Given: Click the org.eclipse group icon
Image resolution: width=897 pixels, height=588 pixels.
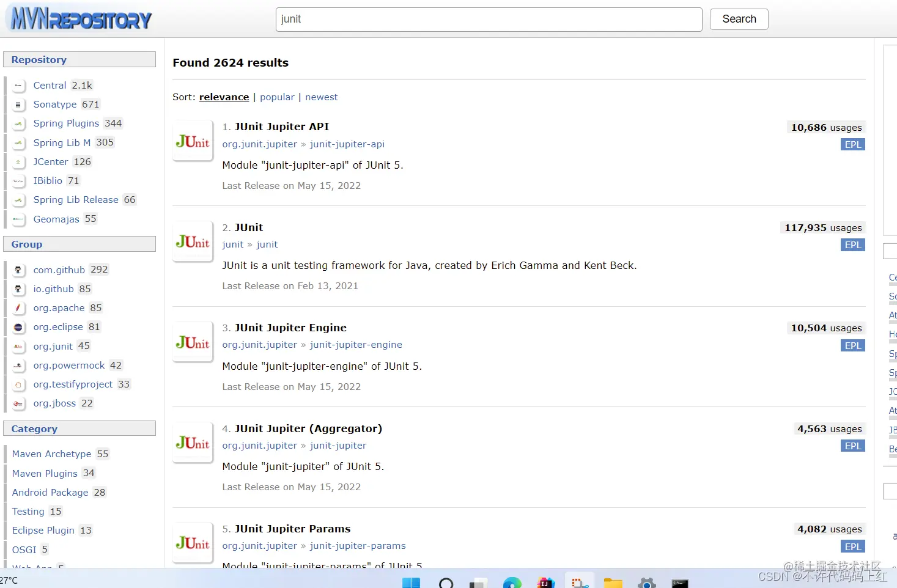Looking at the screenshot, I should tap(18, 327).
